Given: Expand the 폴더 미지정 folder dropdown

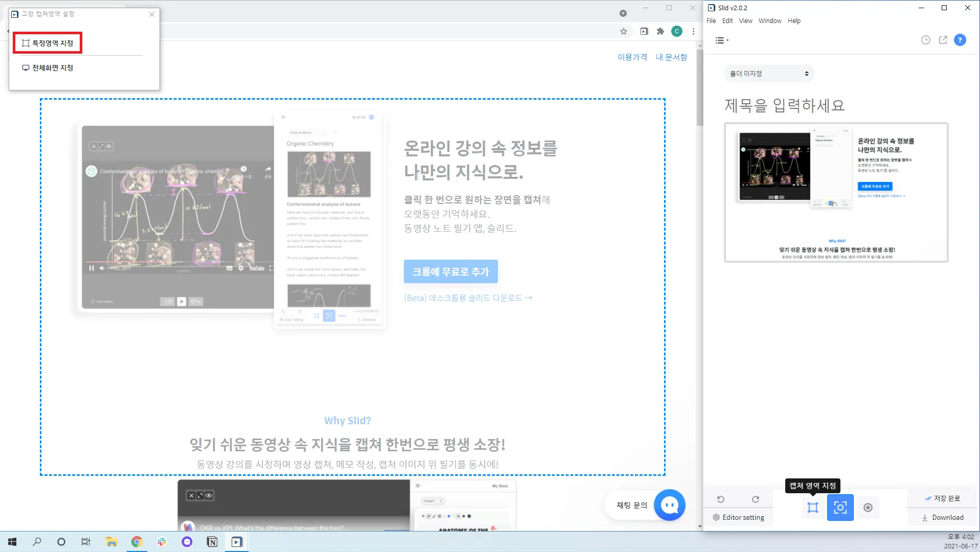Looking at the screenshot, I should click(769, 74).
